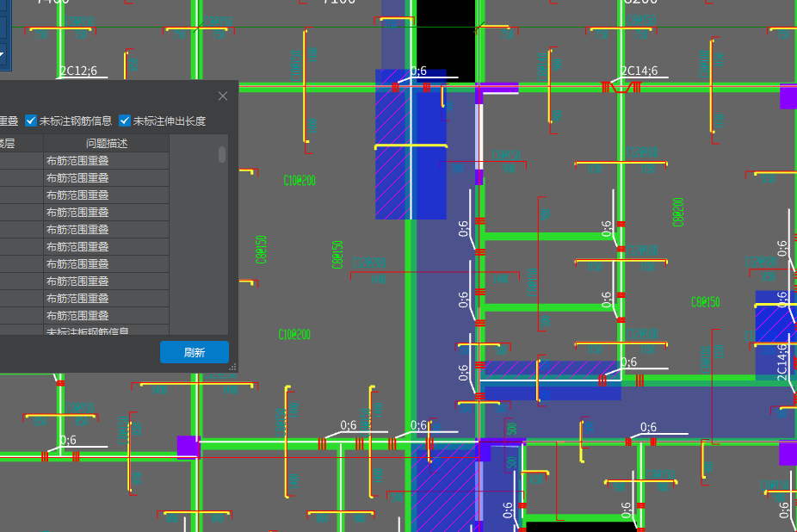The height and width of the screenshot is (532, 797).
Task: Close the check results dialog
Action: coord(223,96)
